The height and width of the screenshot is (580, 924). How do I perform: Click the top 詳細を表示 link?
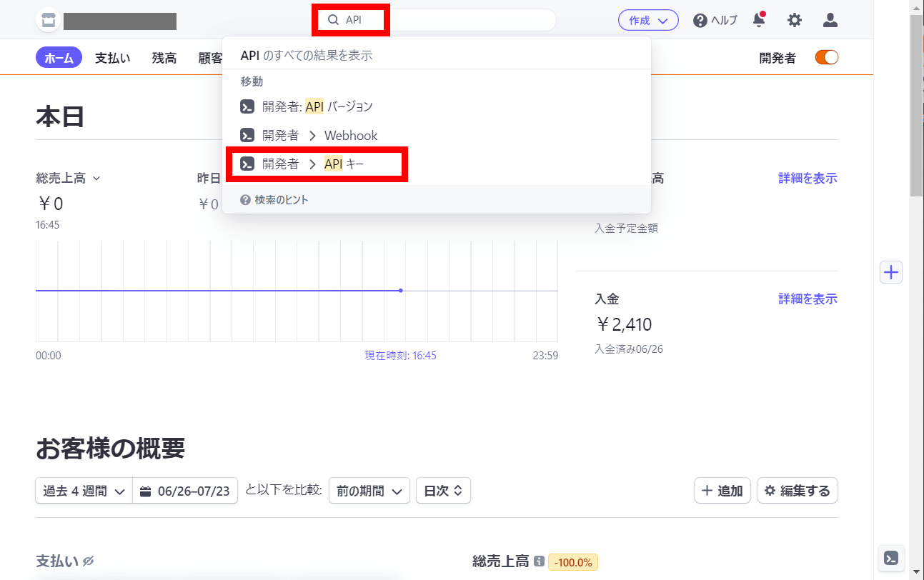pos(808,178)
